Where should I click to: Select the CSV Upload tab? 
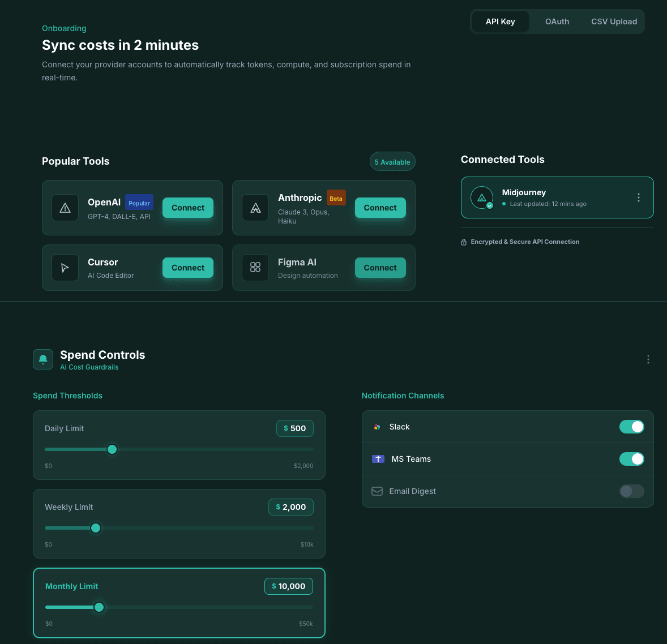pyautogui.click(x=614, y=22)
